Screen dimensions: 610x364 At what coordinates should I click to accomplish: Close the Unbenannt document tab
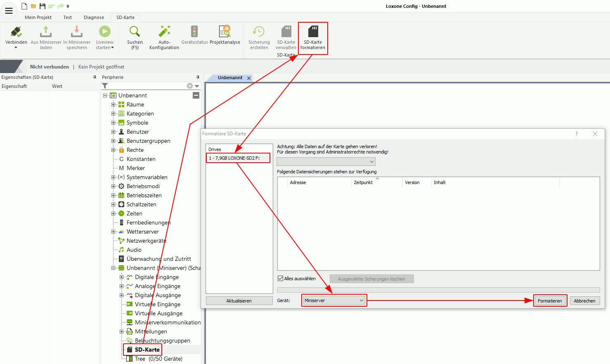249,78
